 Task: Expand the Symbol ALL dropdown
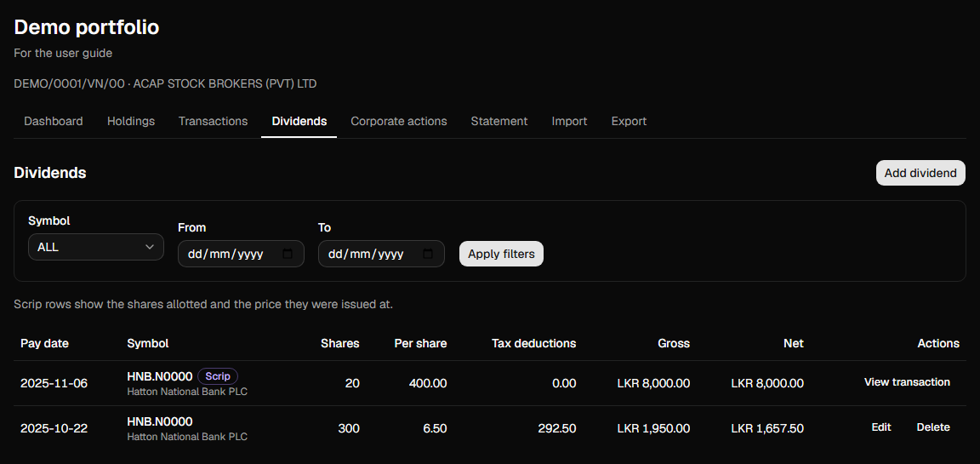(x=95, y=247)
